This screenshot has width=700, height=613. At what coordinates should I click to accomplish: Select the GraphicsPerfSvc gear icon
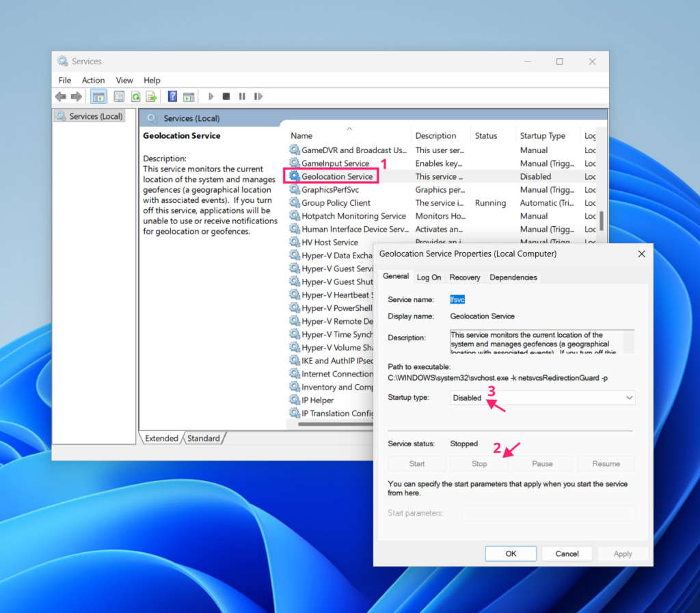pyautogui.click(x=294, y=189)
